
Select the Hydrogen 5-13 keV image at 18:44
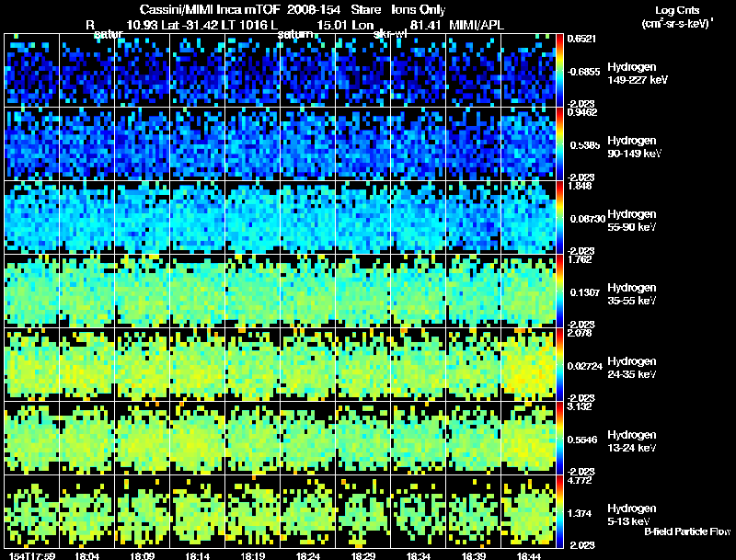tap(528, 511)
